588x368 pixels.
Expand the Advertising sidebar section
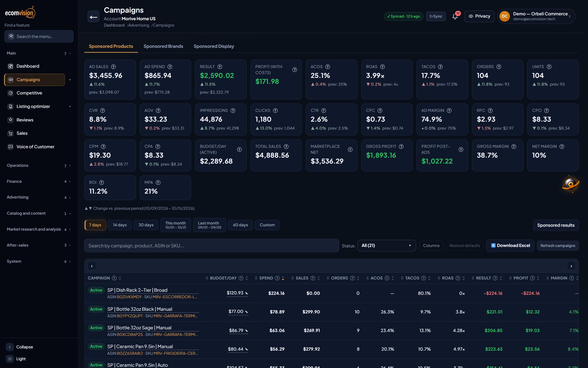pos(39,197)
